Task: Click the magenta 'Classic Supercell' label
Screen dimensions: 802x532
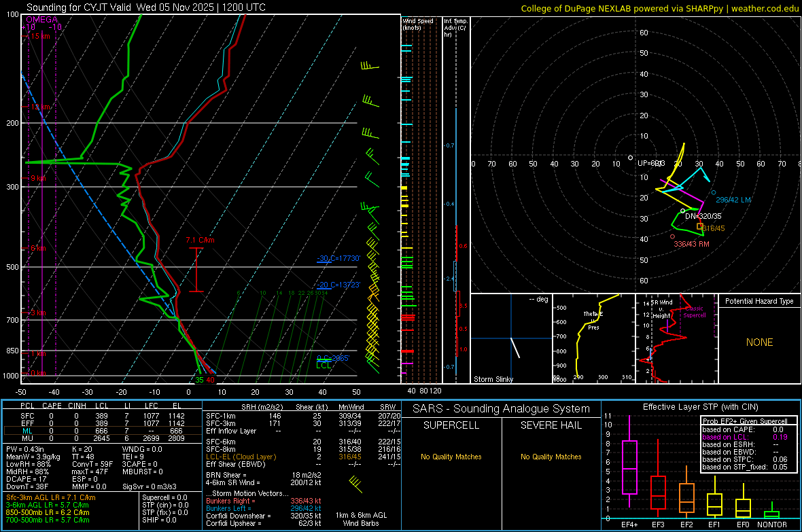Action: (695, 312)
